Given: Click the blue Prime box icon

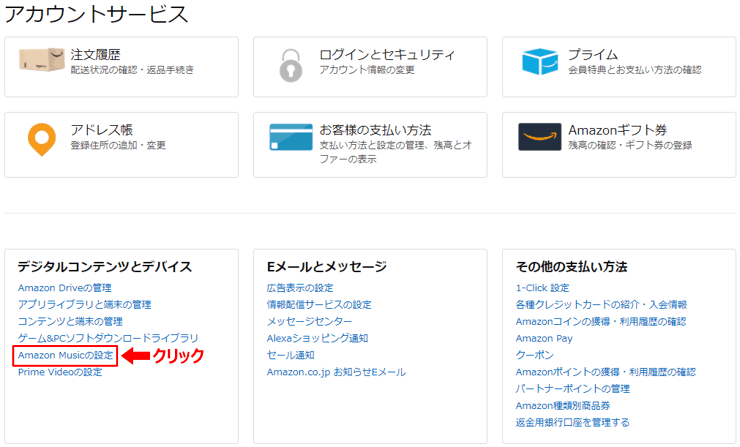Looking at the screenshot, I should 540,61.
